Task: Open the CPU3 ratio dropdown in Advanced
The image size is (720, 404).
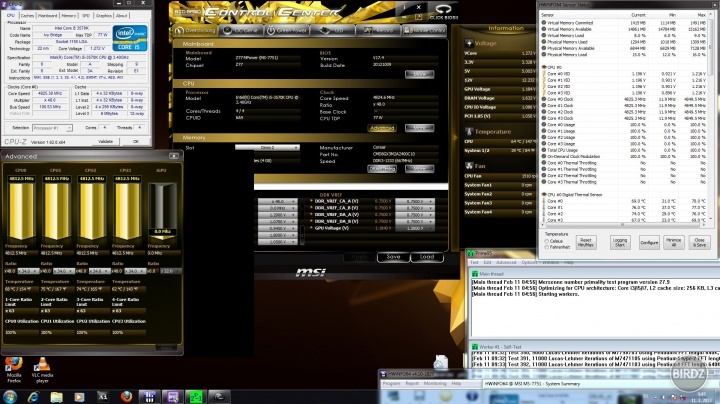Action: [134, 271]
